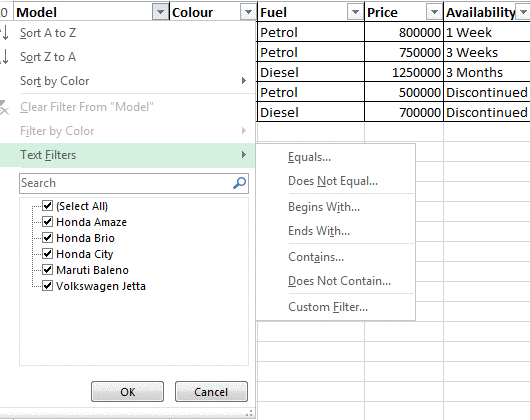Open Custom Filter... dialog
The image size is (530, 420).
(336, 307)
